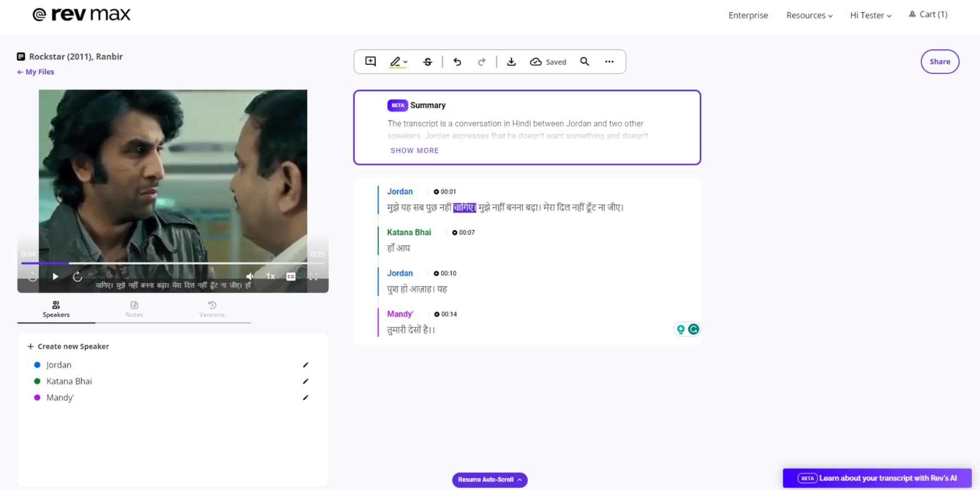Open the Grammarly suggestions icon
The width and height of the screenshot is (980, 490).
pos(694,329)
